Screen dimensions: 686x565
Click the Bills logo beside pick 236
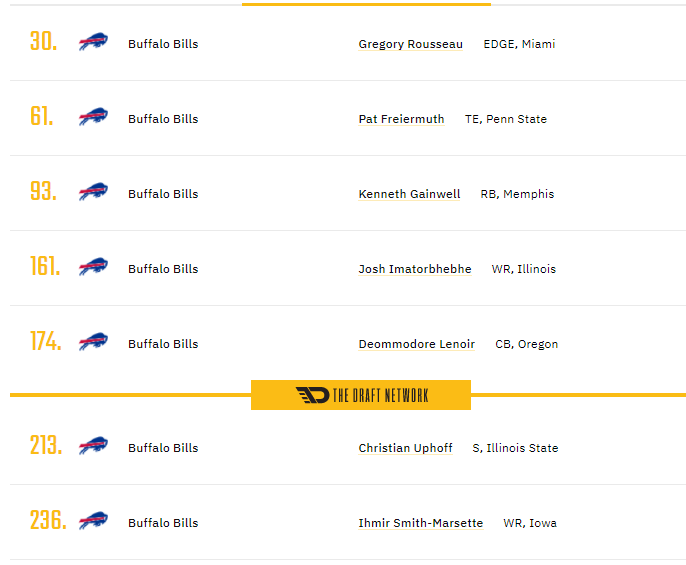tap(93, 521)
